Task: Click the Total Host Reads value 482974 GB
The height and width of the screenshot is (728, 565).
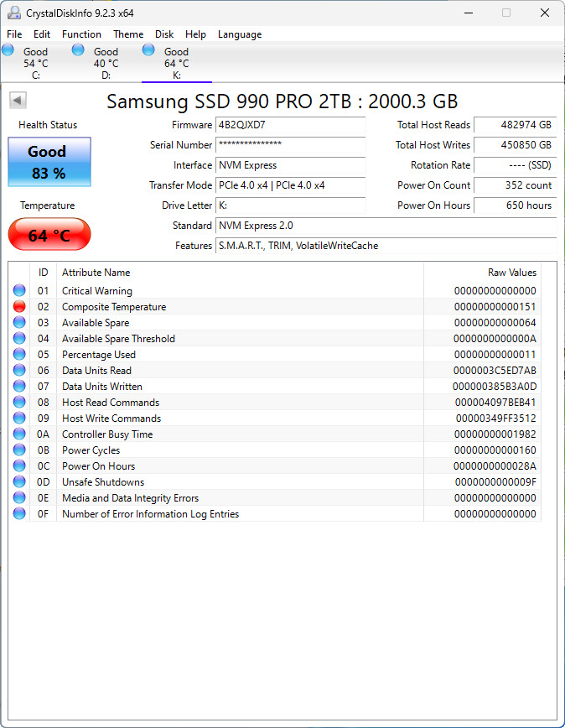Action: pos(515,125)
